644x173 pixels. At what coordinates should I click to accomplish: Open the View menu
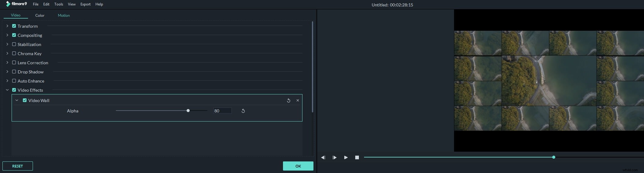(72, 4)
